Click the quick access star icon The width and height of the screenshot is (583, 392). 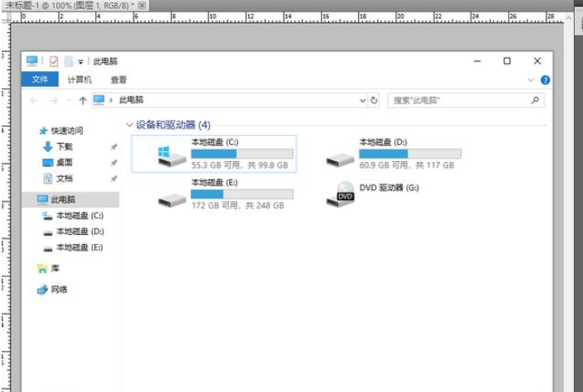(x=43, y=131)
